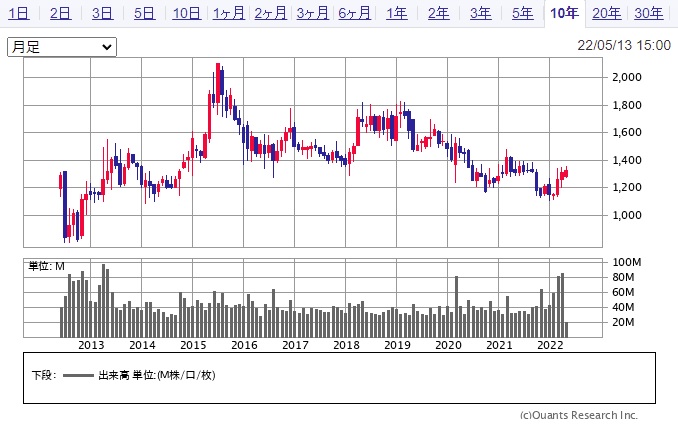
Task: Click the 20M volume axis label
Action: pos(624,322)
